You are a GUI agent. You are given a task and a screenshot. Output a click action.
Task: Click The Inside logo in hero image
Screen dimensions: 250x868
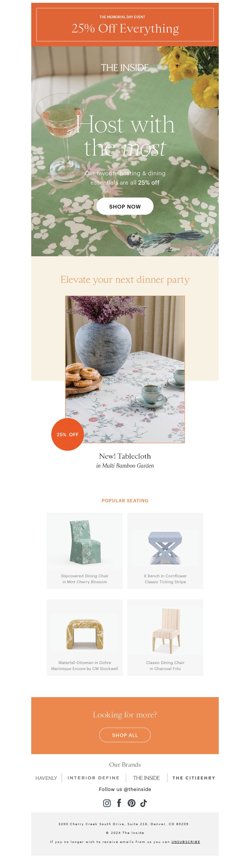125,68
